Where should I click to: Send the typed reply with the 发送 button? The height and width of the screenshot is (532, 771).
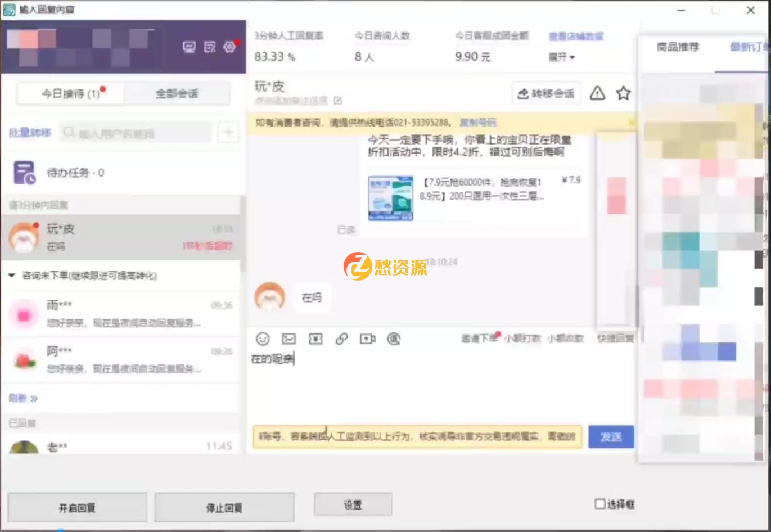[611, 437]
